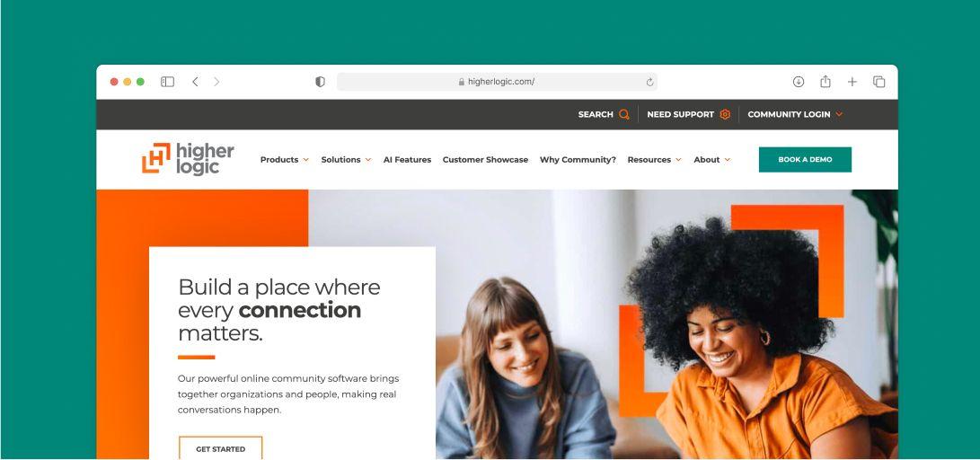Viewport: 980px width, 460px height.
Task: Expand the Products menu
Action: pos(285,160)
